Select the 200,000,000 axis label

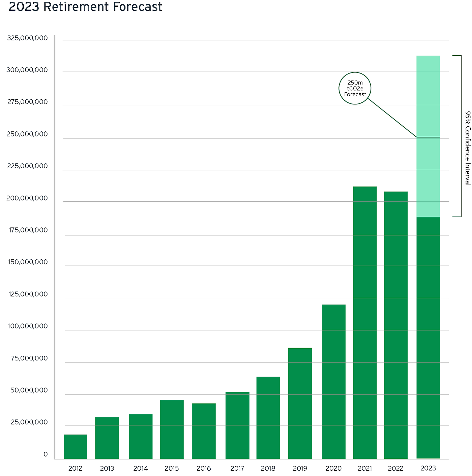coord(27,198)
